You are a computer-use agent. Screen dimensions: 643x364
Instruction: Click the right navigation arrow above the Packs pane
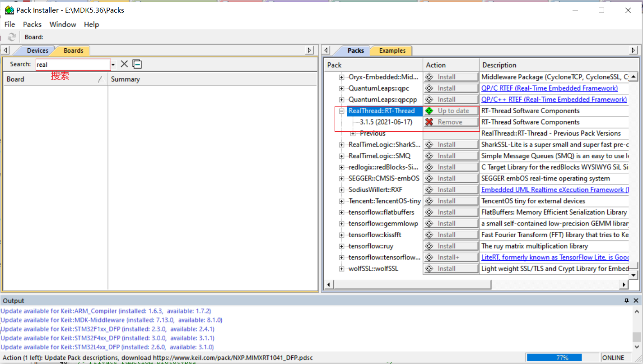[x=634, y=50]
